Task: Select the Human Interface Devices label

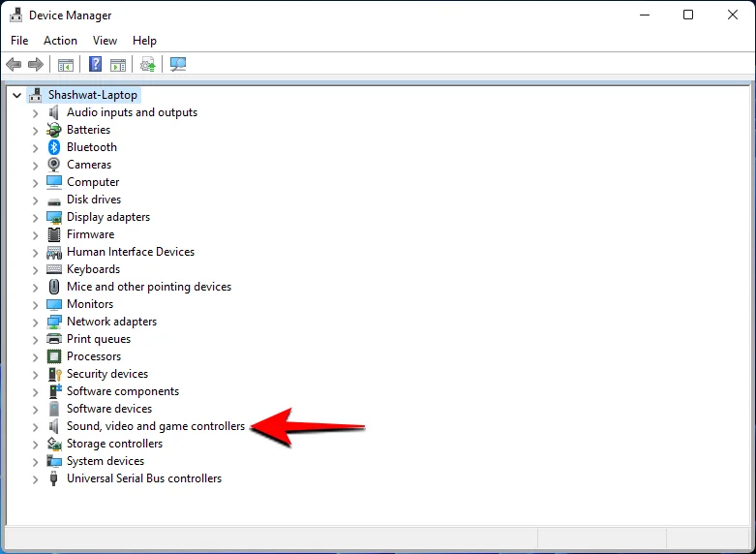Action: click(130, 252)
